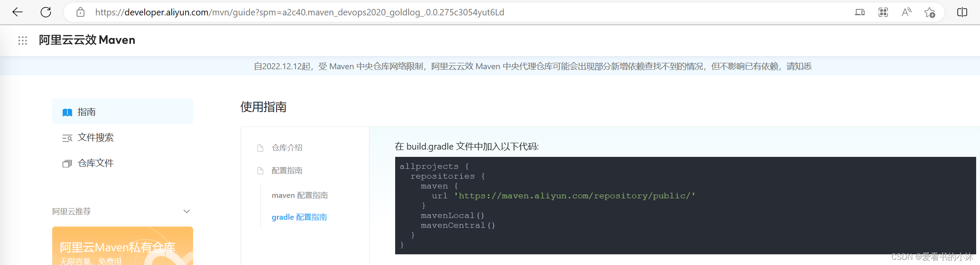Reload the page with the refresh icon
980x265 pixels.
pyautogui.click(x=46, y=12)
